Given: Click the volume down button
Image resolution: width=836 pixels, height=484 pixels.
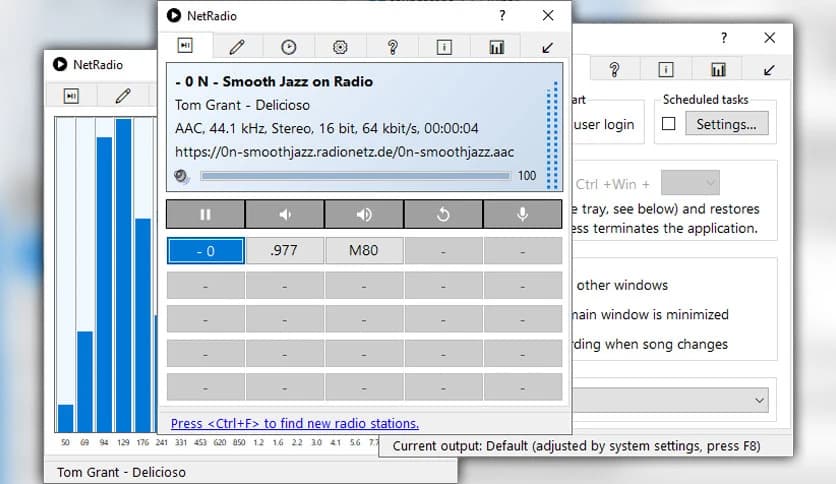Looking at the screenshot, I should [x=285, y=214].
